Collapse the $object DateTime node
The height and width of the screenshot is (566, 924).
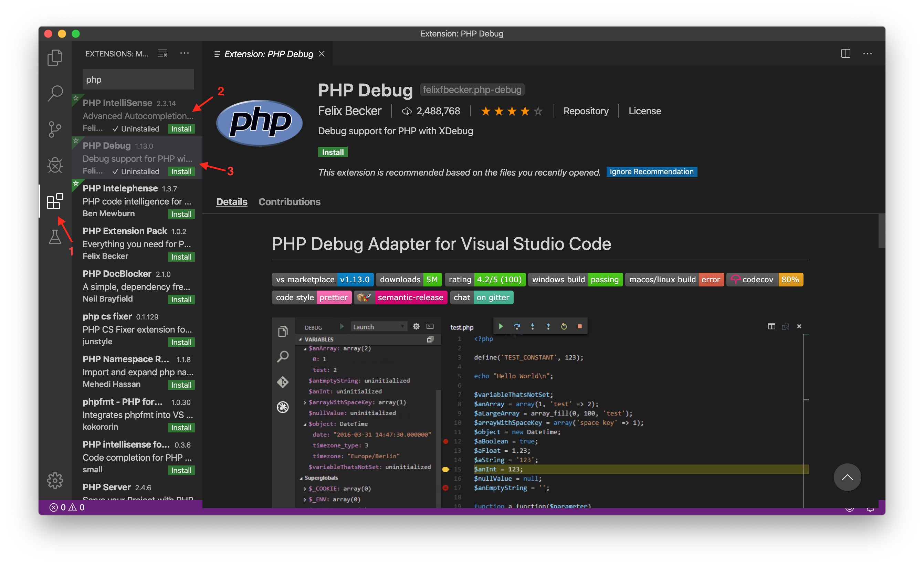[305, 424]
